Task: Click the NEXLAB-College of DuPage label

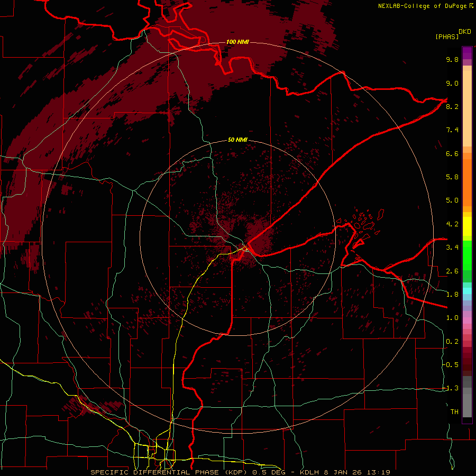Action: point(423,6)
